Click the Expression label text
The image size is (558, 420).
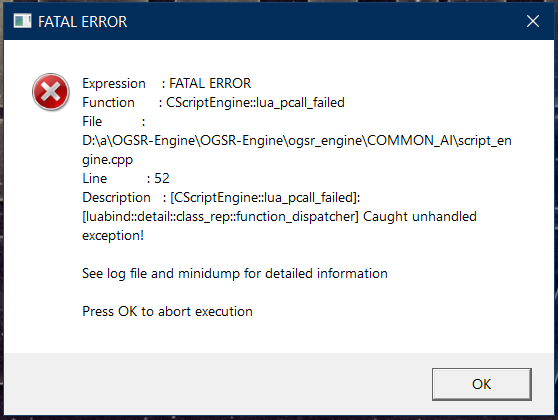coord(114,84)
